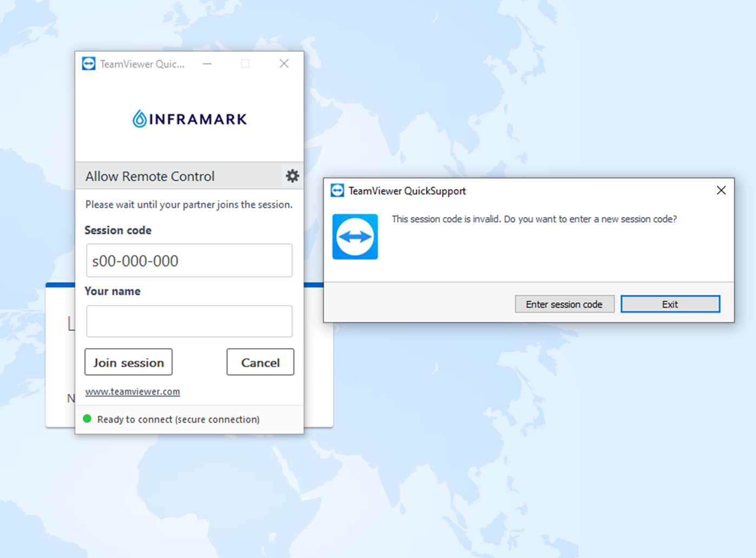Click the TeamViewer logo in QuickSupport title bar

tap(89, 64)
